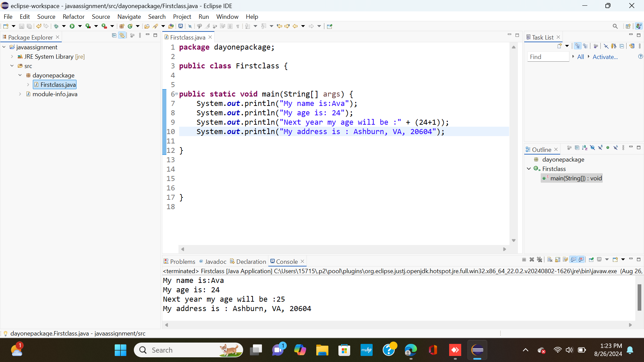
Task: Click the Remove All Terminated Launches icon
Action: coord(539,259)
